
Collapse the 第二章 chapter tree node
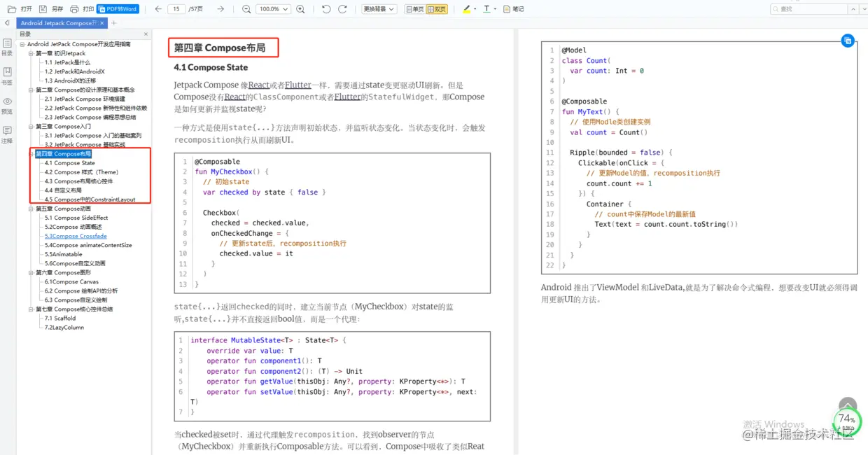click(x=31, y=90)
